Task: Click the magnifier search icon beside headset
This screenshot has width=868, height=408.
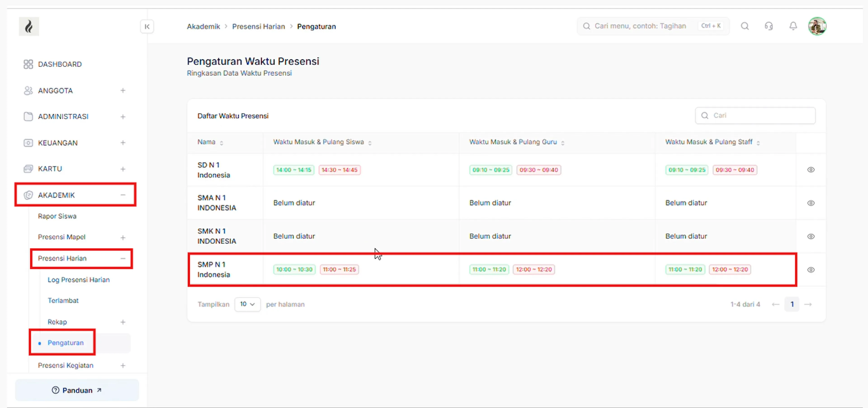Action: click(x=745, y=26)
